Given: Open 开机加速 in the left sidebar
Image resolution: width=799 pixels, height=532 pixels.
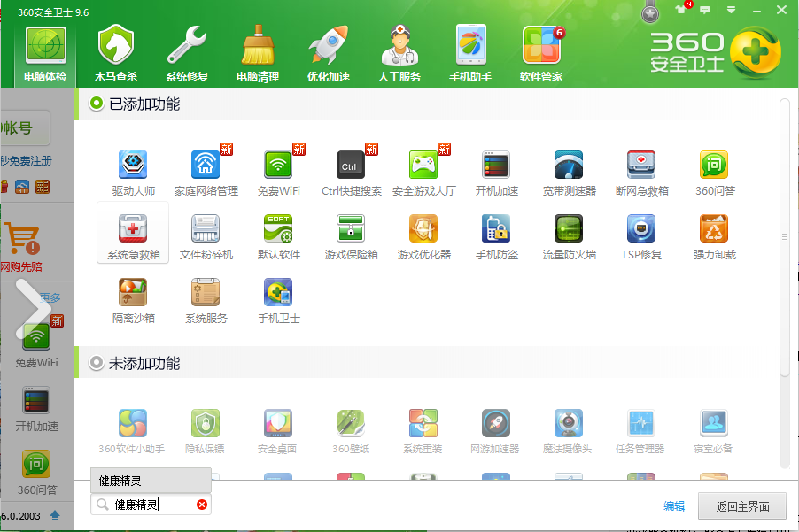Looking at the screenshot, I should tap(36, 409).
